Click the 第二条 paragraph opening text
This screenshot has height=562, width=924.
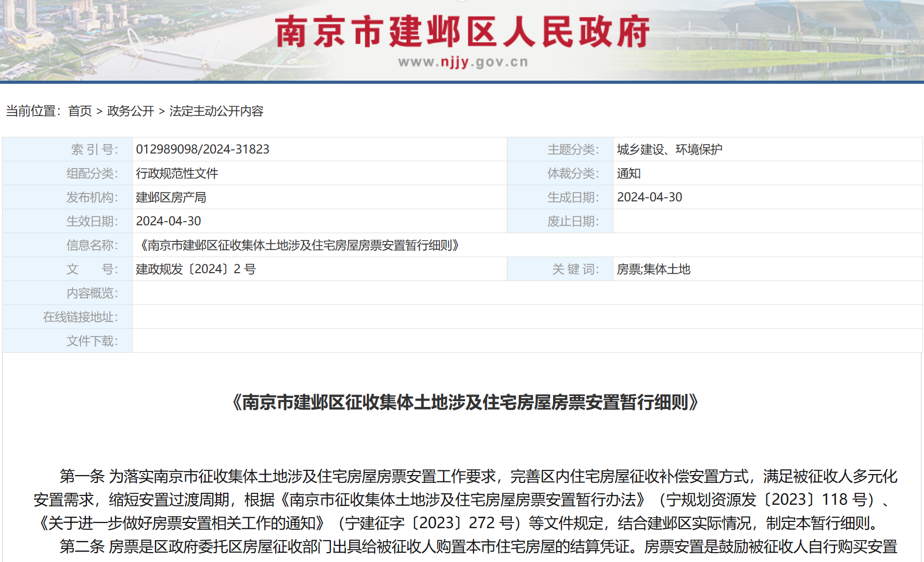(x=82, y=546)
